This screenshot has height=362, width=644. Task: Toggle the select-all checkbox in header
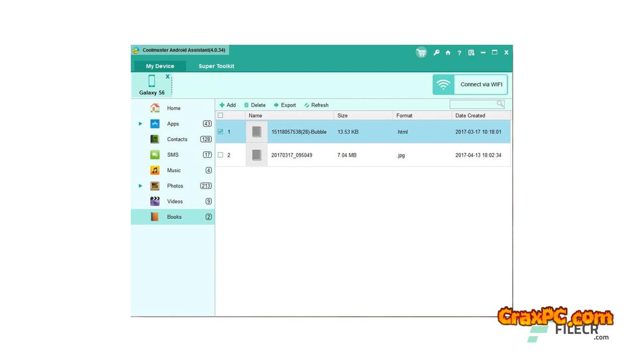220,116
